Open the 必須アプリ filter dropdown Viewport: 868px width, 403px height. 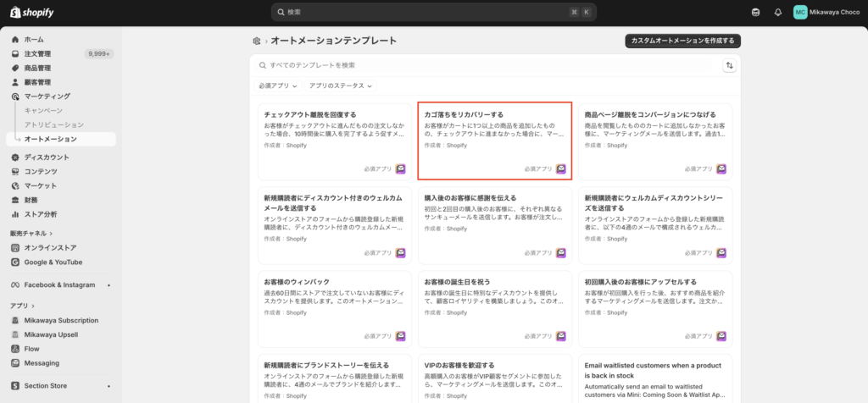tap(279, 86)
